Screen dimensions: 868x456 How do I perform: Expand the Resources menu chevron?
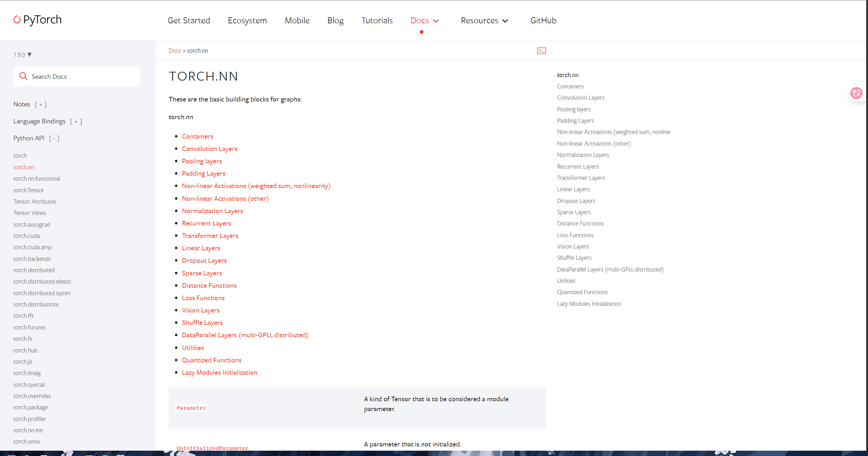point(505,21)
